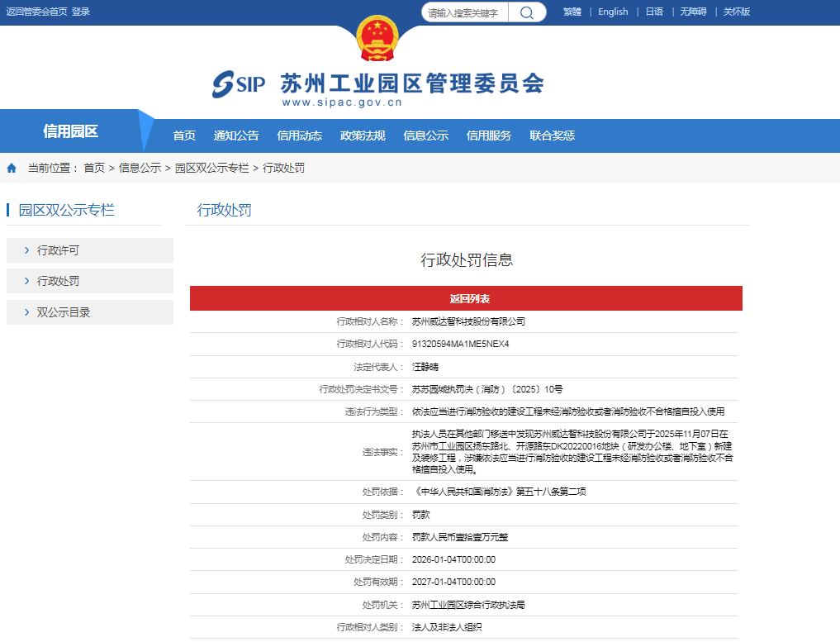Viewport: 840px width, 642px height.
Task: Click the 登录 login link
Action: point(81,12)
